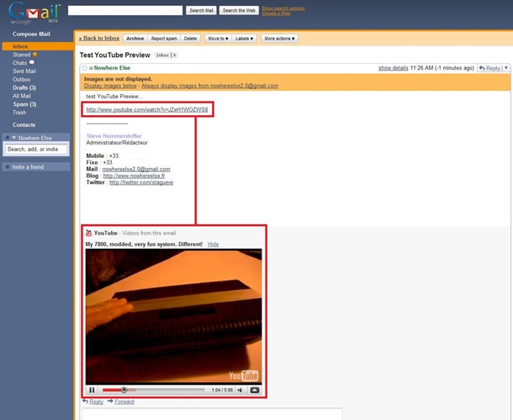The width and height of the screenshot is (513, 420).
Task: Show message details
Action: point(394,68)
